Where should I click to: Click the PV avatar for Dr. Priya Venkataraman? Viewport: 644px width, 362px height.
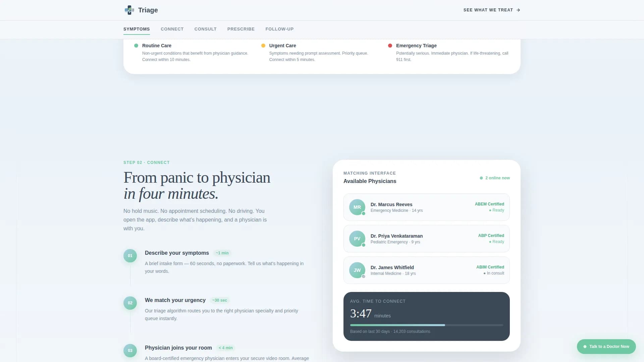pyautogui.click(x=357, y=239)
